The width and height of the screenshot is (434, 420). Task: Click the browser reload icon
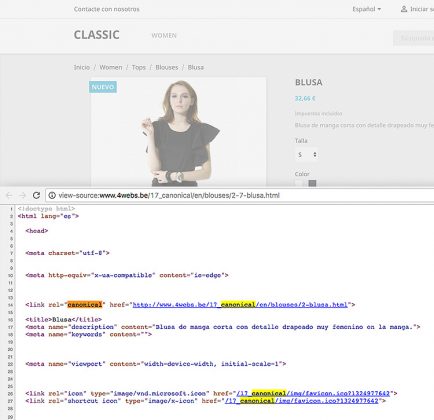[x=36, y=195]
